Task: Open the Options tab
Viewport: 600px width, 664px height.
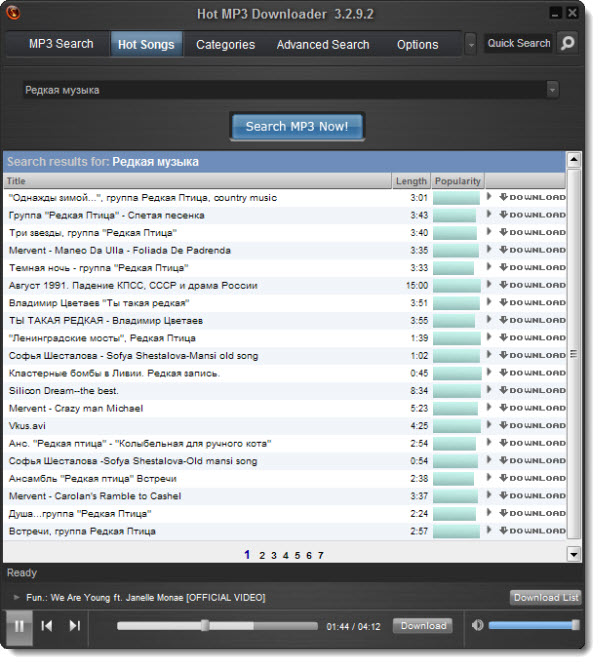Action: click(418, 44)
